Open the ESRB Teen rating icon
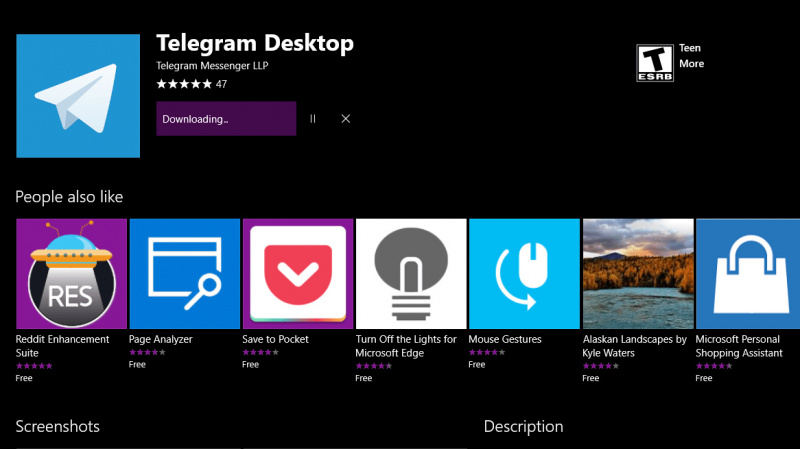 655,63
